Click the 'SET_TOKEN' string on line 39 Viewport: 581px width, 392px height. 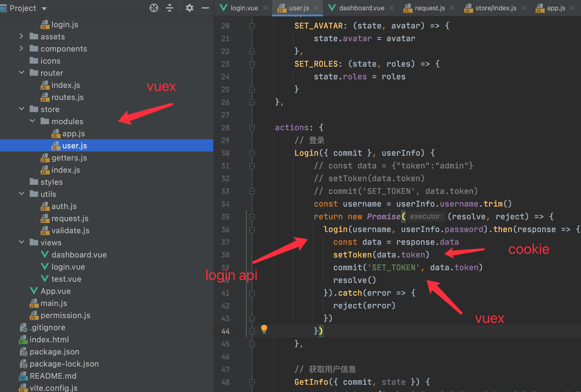point(393,267)
